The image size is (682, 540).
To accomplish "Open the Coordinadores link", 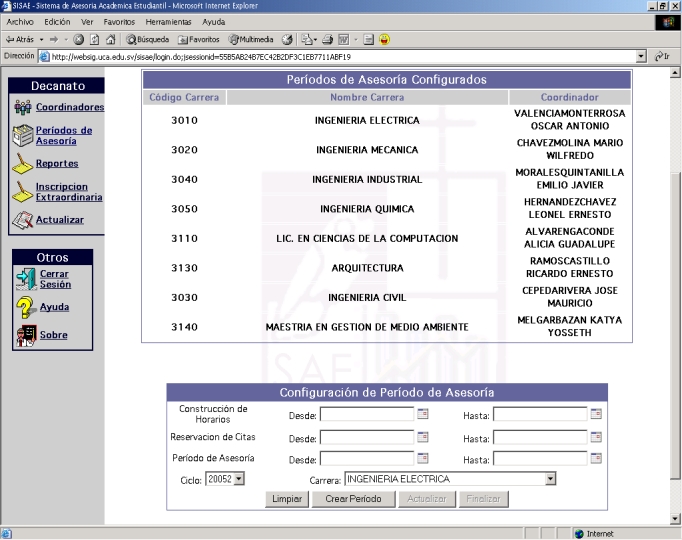I will click(70, 107).
